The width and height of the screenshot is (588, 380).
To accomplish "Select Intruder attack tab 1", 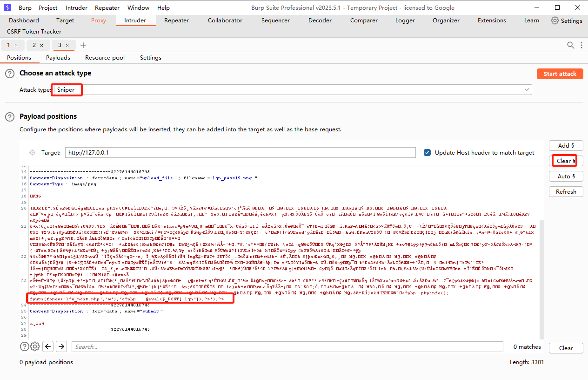I will tap(8, 45).
